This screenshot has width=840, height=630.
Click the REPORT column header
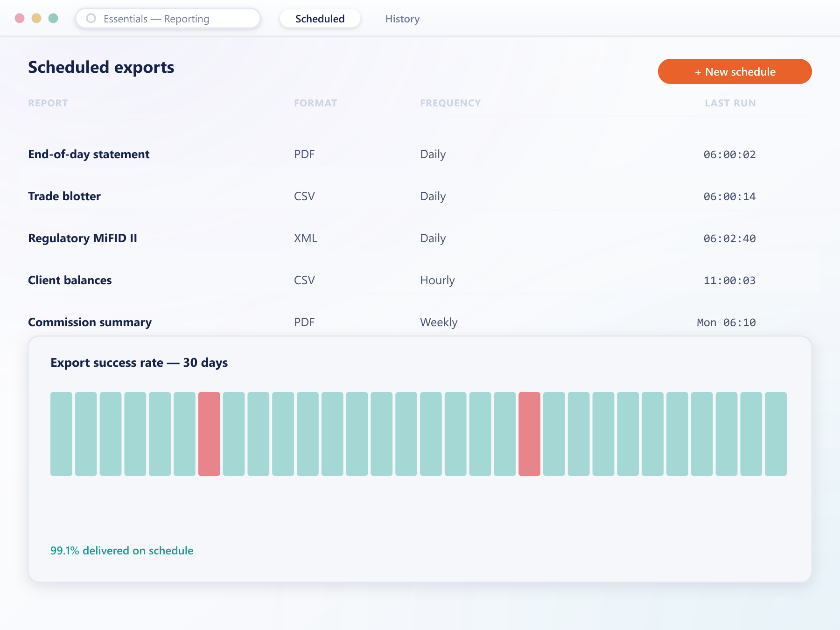[x=48, y=103]
